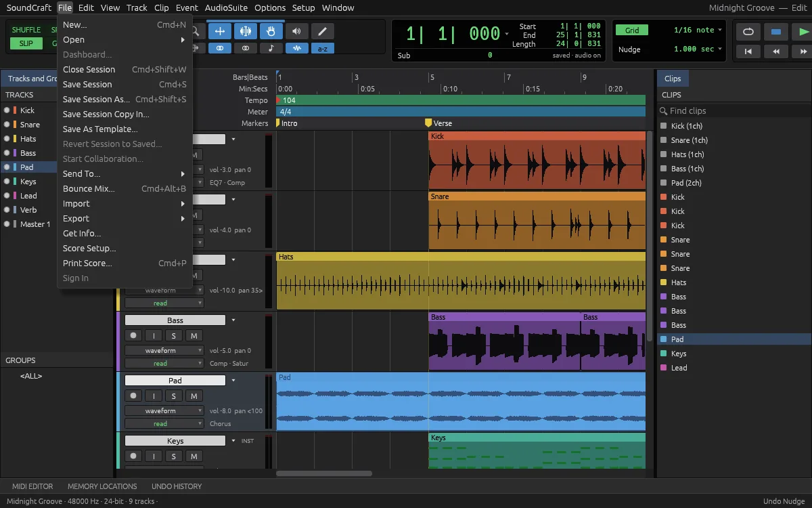The image size is (812, 508).
Task: Select the Scrubber speaker tool
Action: click(296, 31)
